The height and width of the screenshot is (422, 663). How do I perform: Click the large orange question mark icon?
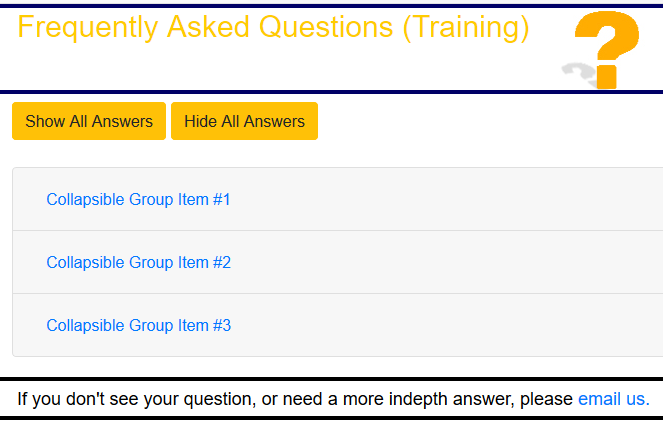(x=607, y=50)
